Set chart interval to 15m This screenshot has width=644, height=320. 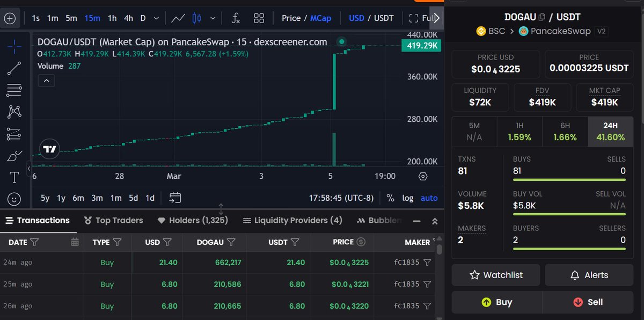[92, 18]
